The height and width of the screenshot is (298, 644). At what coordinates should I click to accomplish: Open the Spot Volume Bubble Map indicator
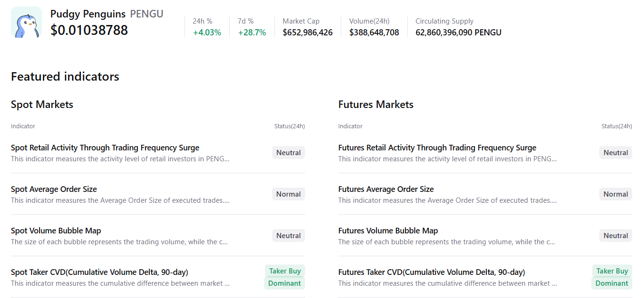pos(56,231)
